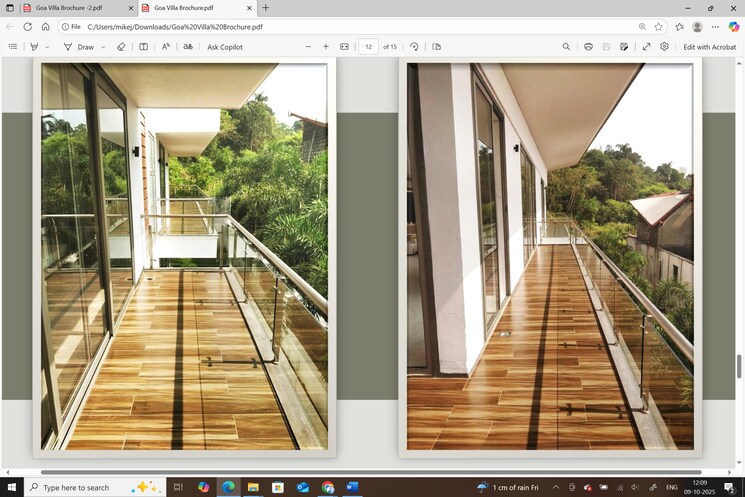
Task: Enter full screen PDF view
Action: click(x=646, y=47)
